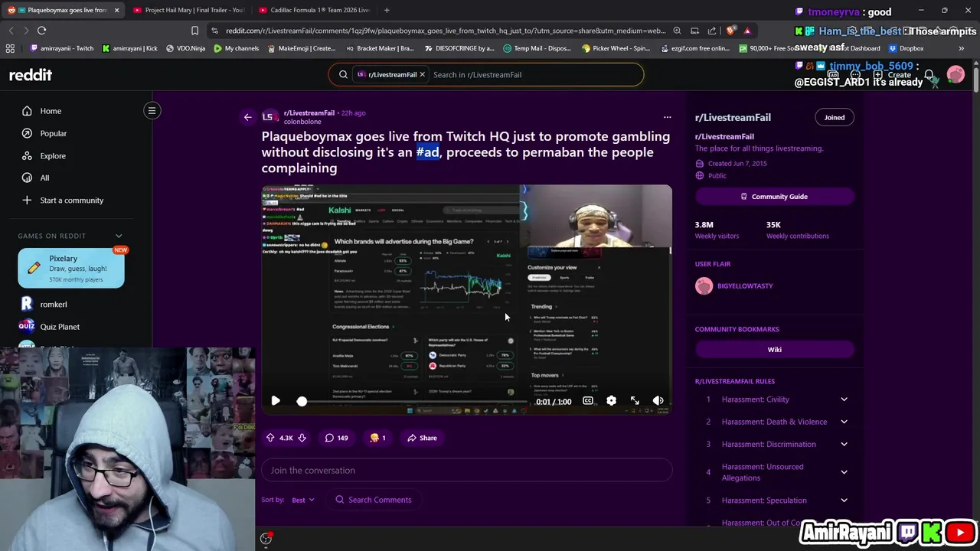Collapse the sidebar navigation menu button
This screenshot has width=980, height=551.
coord(152,111)
